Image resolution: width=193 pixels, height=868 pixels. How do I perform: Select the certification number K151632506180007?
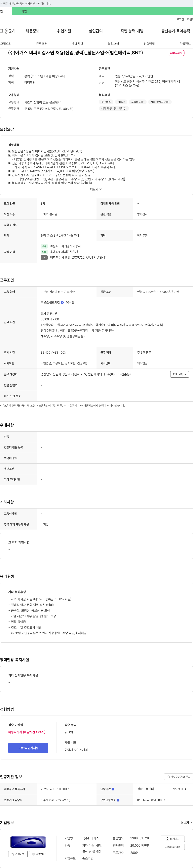[x=151, y=800]
